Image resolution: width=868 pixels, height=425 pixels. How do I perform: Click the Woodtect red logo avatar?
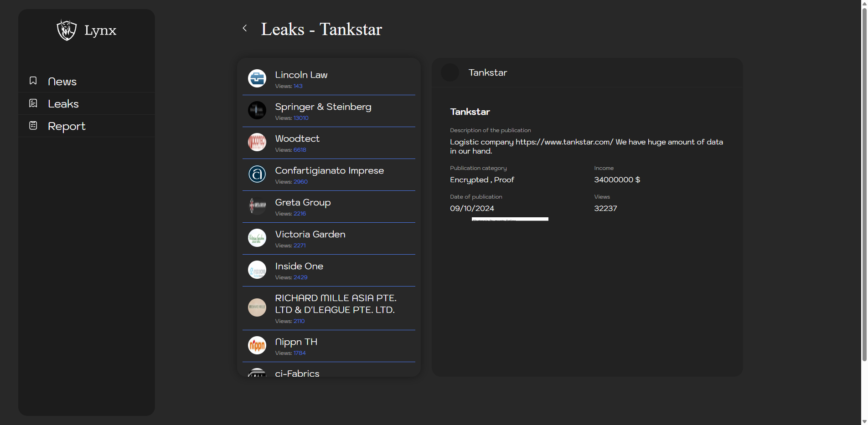click(x=257, y=142)
